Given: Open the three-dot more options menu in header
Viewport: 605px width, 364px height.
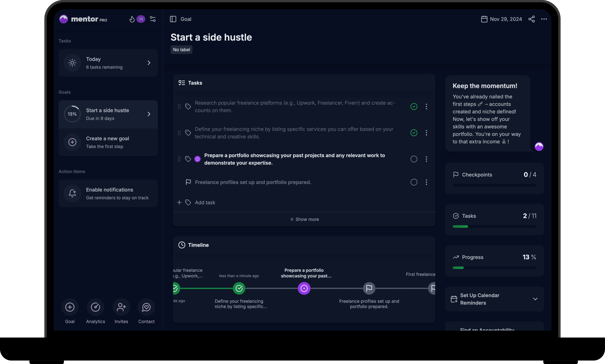Looking at the screenshot, I should tap(544, 19).
